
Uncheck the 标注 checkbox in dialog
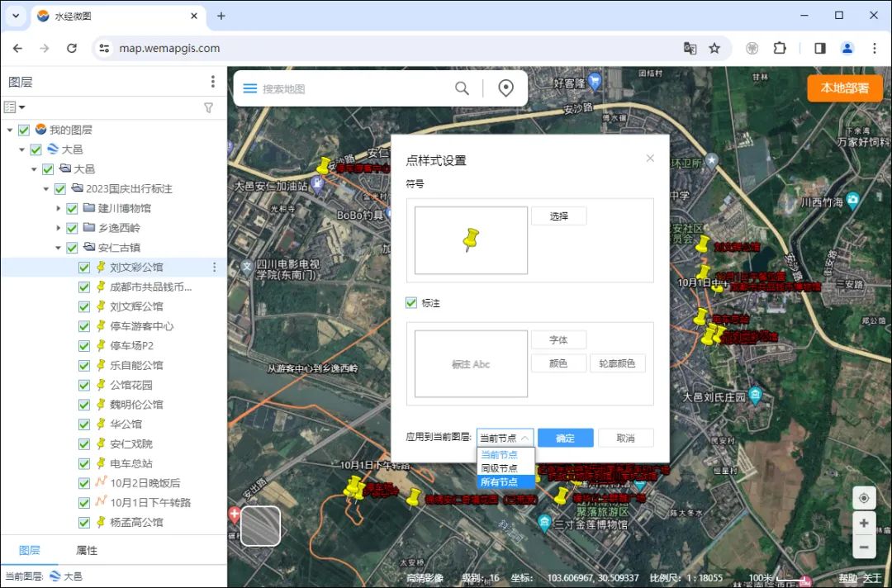coord(411,303)
